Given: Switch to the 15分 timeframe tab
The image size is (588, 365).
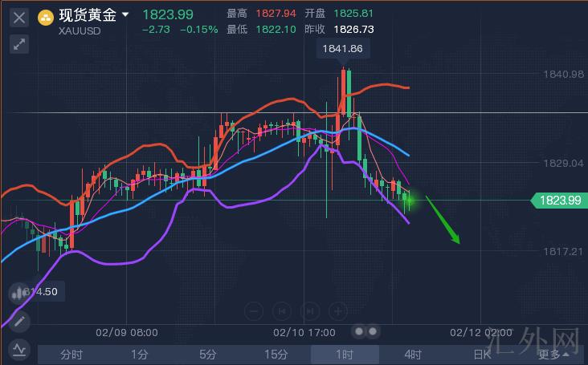Looking at the screenshot, I should pos(276,355).
